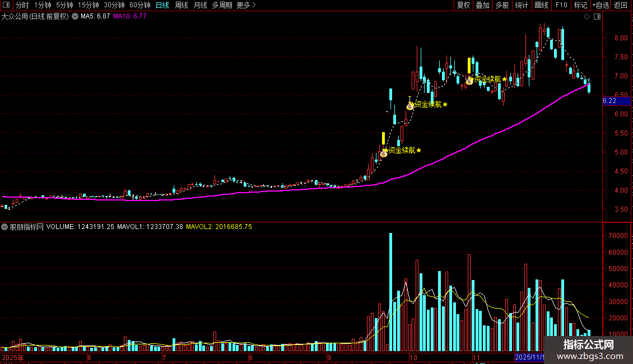This screenshot has width=633, height=364.
Task: Click the 股朋指标网 indicator name
Action: [x=27, y=227]
